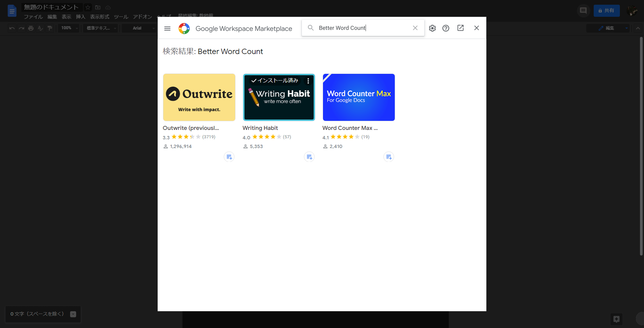
Task: Open the ツール menu
Action: click(121, 17)
